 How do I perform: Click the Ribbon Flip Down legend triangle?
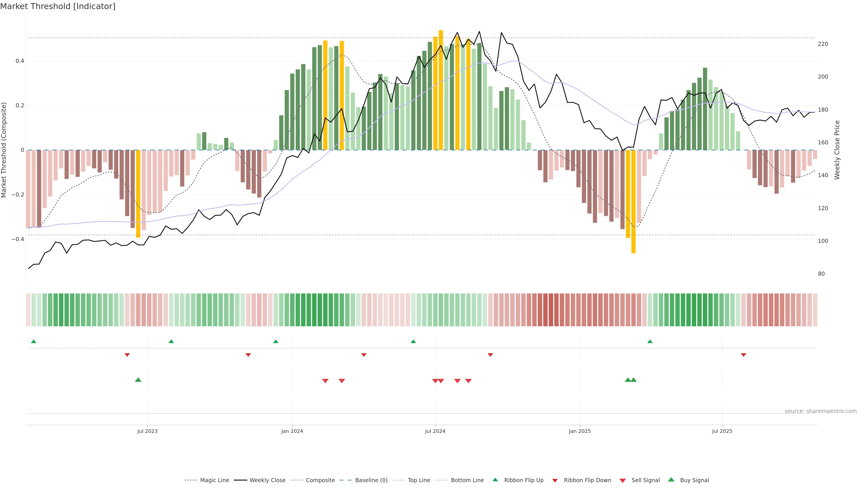(555, 481)
